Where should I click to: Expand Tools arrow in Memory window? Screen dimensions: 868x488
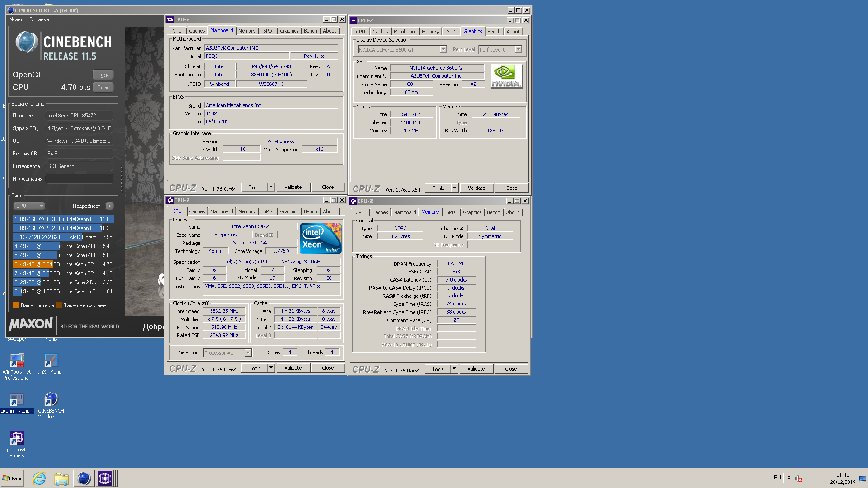pyautogui.click(x=454, y=369)
